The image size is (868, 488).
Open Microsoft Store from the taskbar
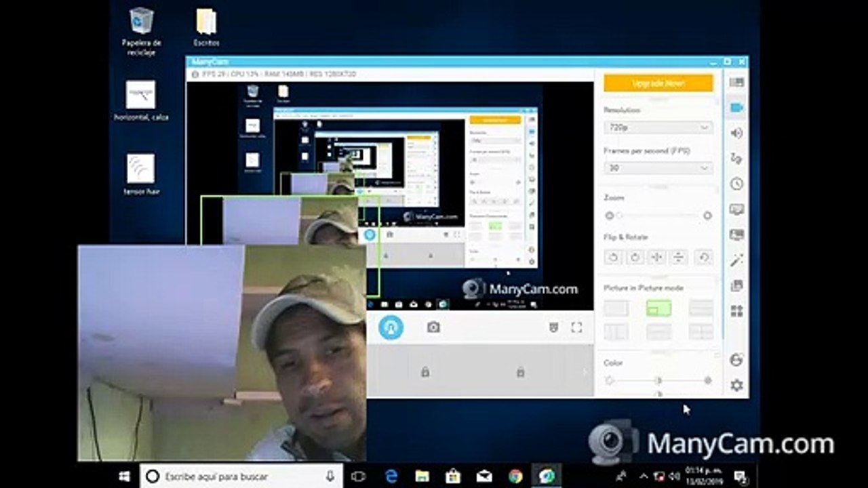click(453, 476)
